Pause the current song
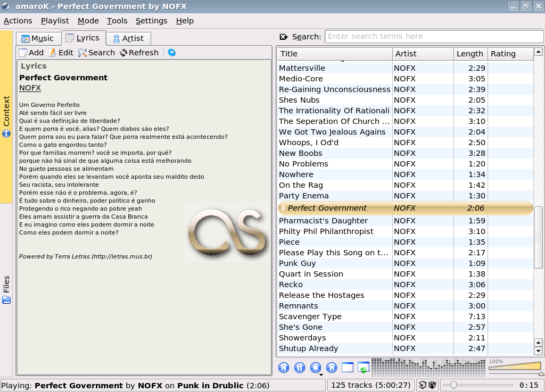 (300, 368)
